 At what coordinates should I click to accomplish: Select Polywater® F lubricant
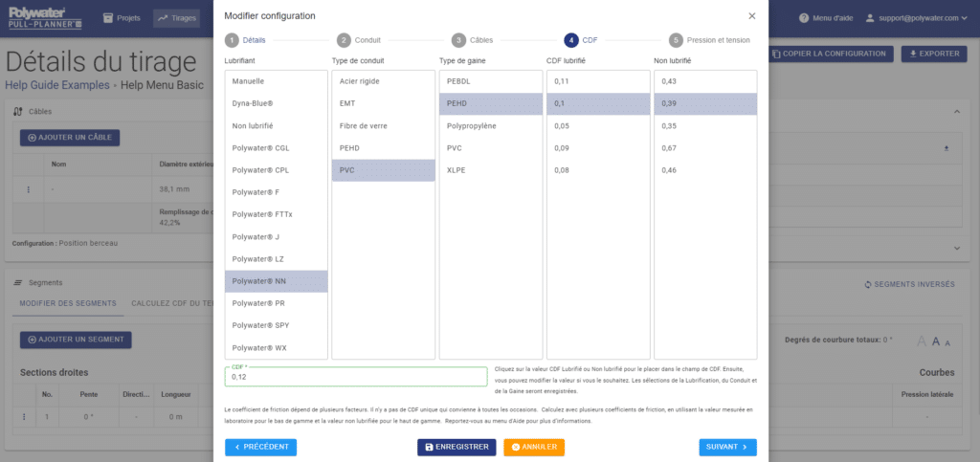pyautogui.click(x=277, y=192)
